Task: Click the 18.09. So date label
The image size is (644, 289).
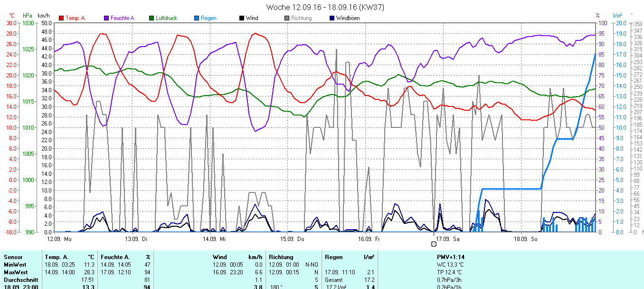Action: [527, 239]
